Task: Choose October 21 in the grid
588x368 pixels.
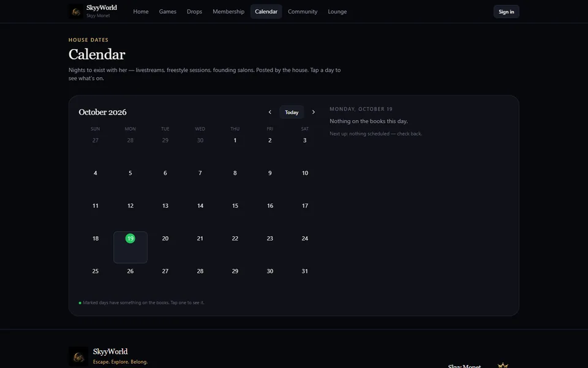Action: [x=200, y=247]
